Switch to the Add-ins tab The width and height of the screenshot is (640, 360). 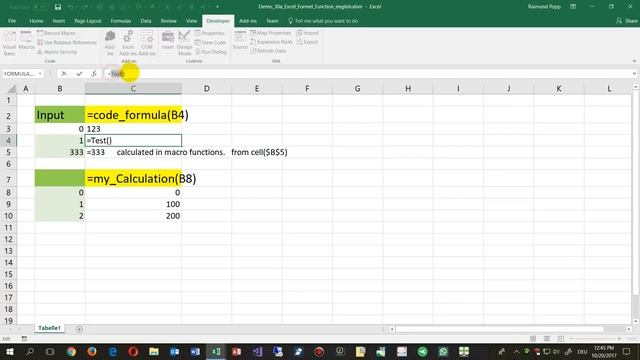click(x=248, y=21)
